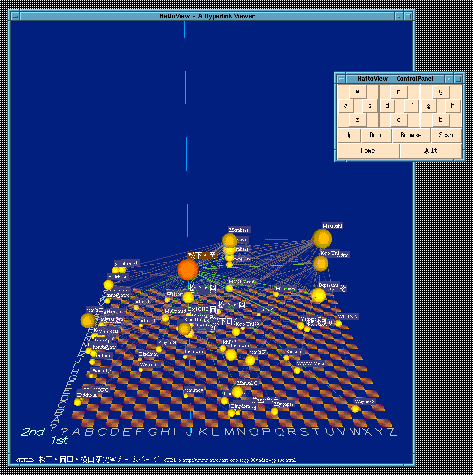The width and height of the screenshot is (473, 475).
Task: Click the 'c' key in middle group
Action: click(x=399, y=120)
